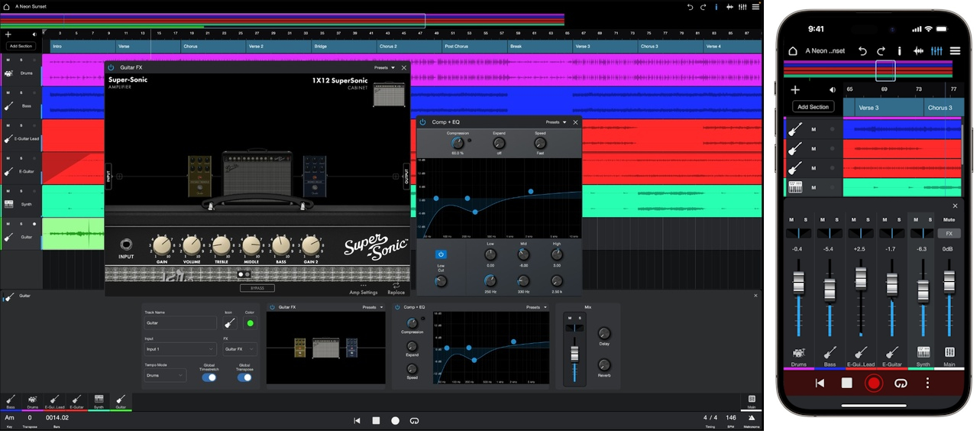Open the mixer sliders icon on the phone
This screenshot has height=437, width=980.
pyautogui.click(x=936, y=51)
